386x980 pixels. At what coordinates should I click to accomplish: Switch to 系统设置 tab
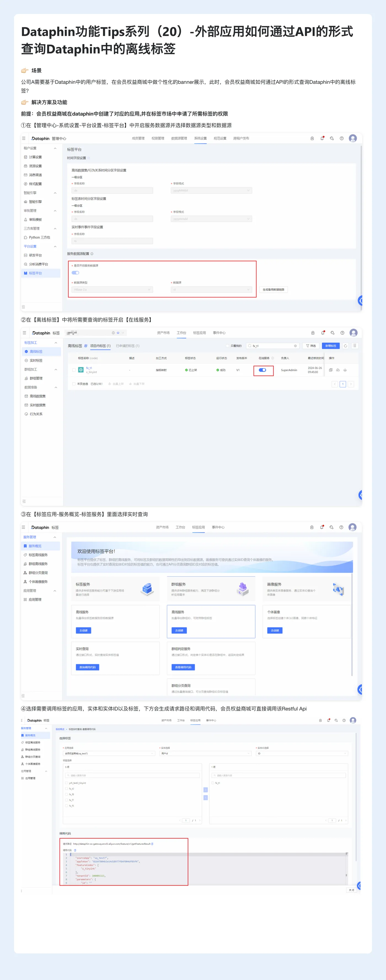pos(200,138)
